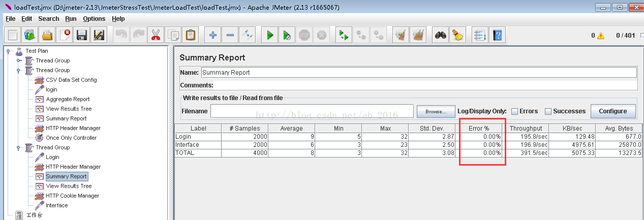
Task: Select highlighted Summary Report tree item
Action: (x=66, y=176)
